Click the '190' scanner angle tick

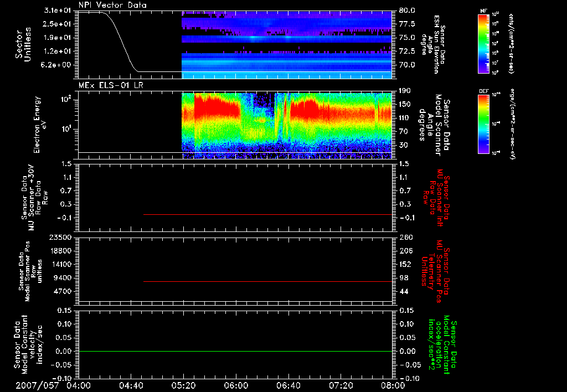(x=405, y=91)
